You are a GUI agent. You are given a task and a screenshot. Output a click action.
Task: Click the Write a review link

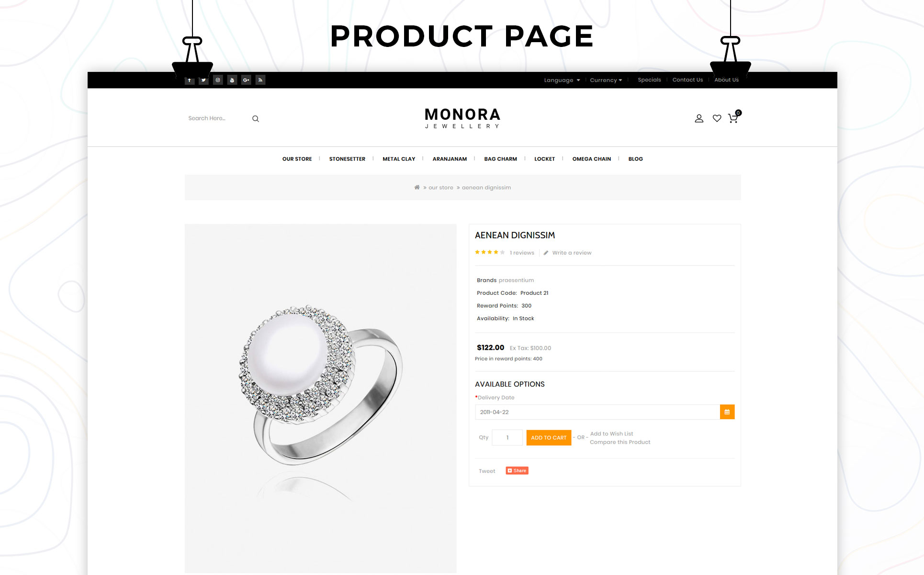click(x=571, y=253)
